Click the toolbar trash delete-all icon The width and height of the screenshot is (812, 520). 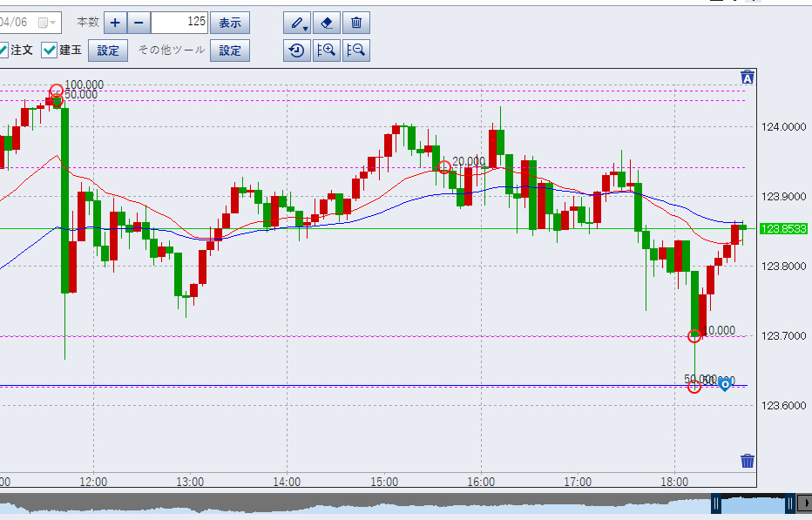[355, 23]
